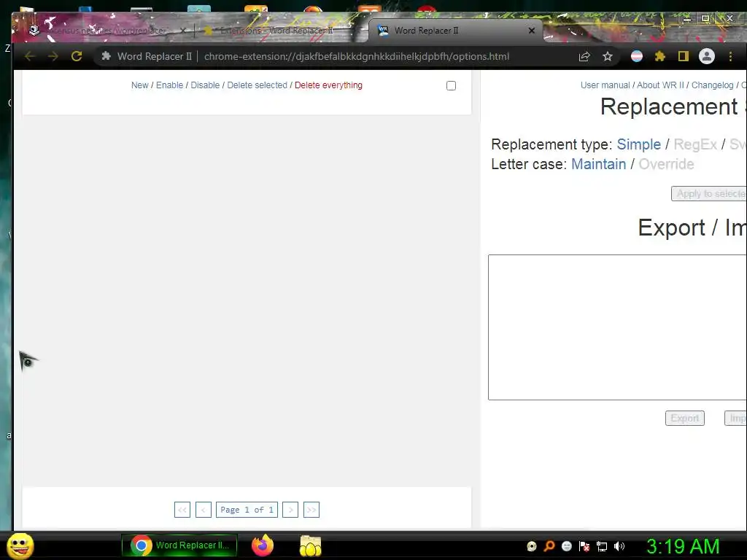Viewport: 747px width, 560px height.
Task: Click the flag notification tray icon
Action: coord(584,546)
